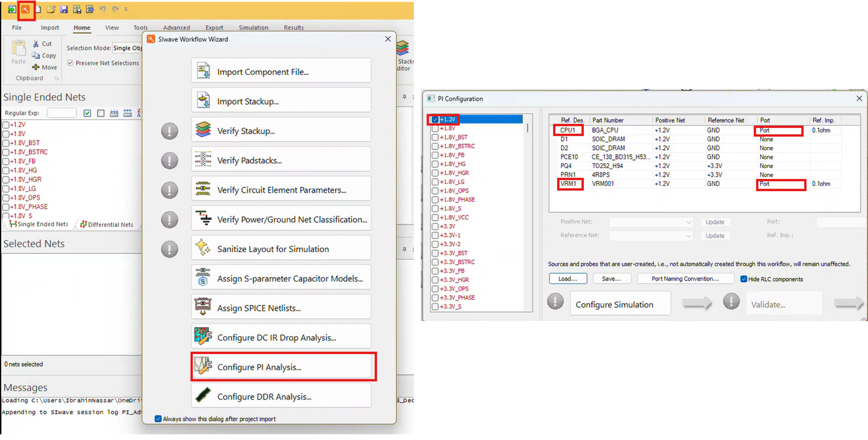Open project using the folder icon
The height and width of the screenshot is (440, 868).
[51, 9]
